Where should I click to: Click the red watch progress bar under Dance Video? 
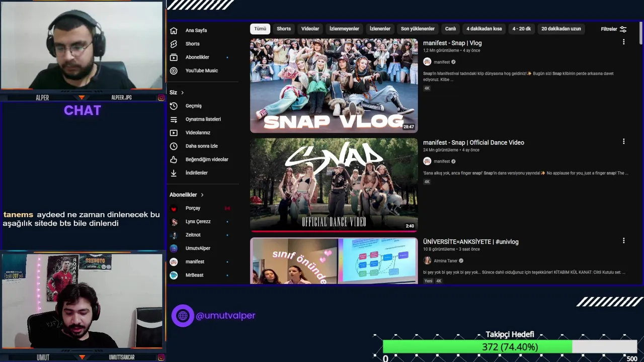334,231
